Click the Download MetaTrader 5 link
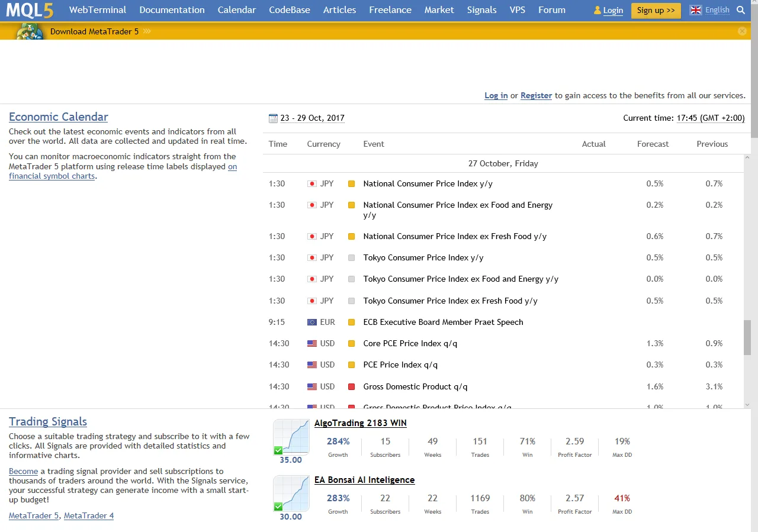Image resolution: width=758 pixels, height=532 pixels. tap(95, 31)
